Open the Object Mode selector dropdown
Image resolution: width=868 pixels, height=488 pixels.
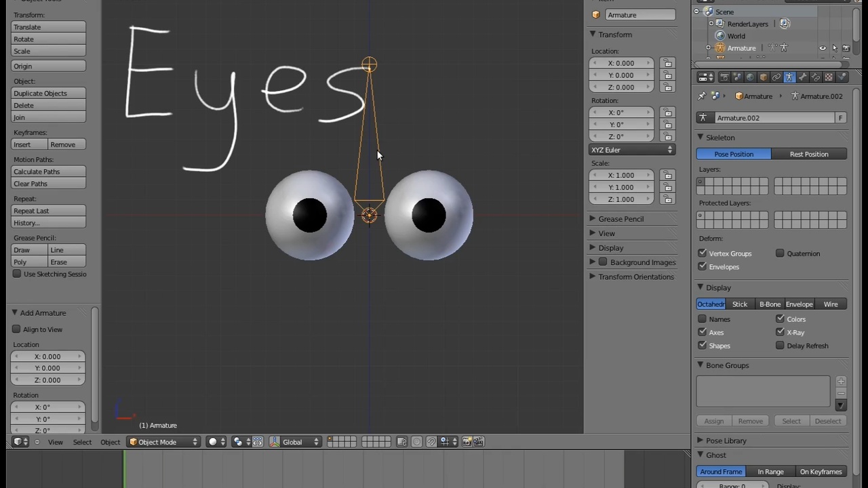point(163,442)
